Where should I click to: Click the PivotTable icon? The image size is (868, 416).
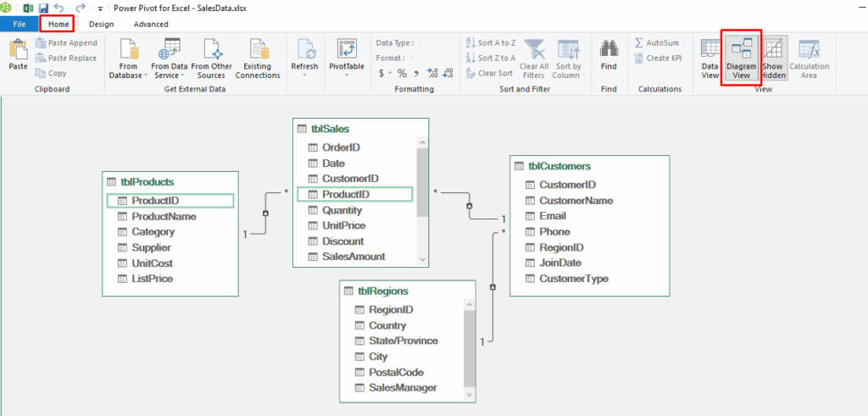pos(346,51)
